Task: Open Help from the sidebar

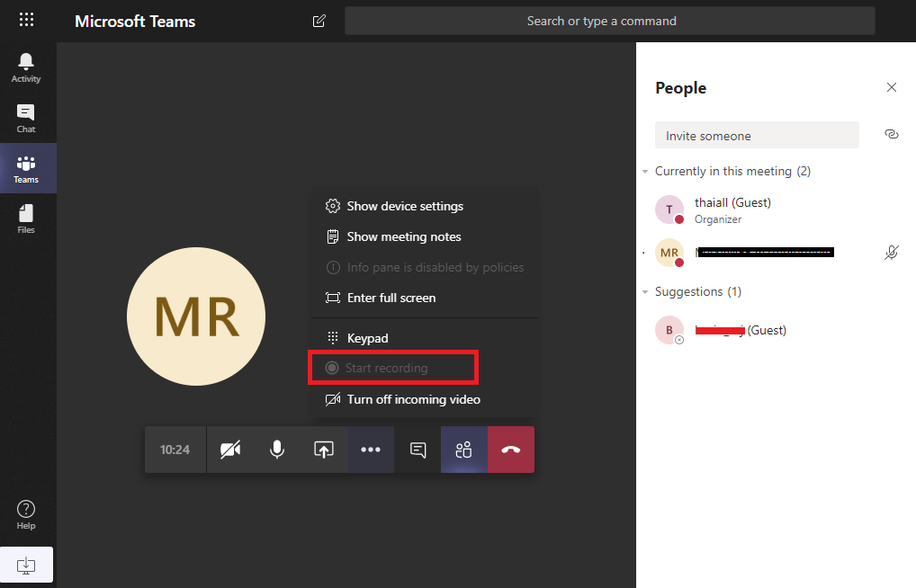Action: click(26, 514)
